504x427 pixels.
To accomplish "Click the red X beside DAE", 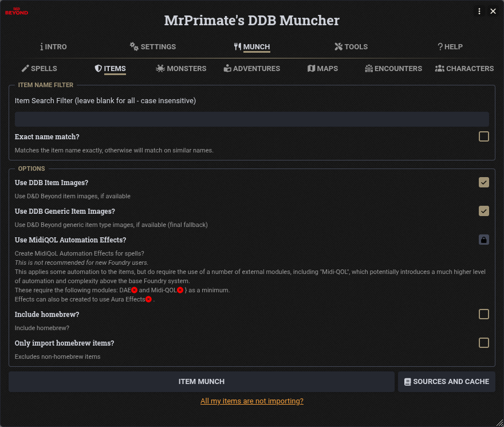I will pos(135,290).
